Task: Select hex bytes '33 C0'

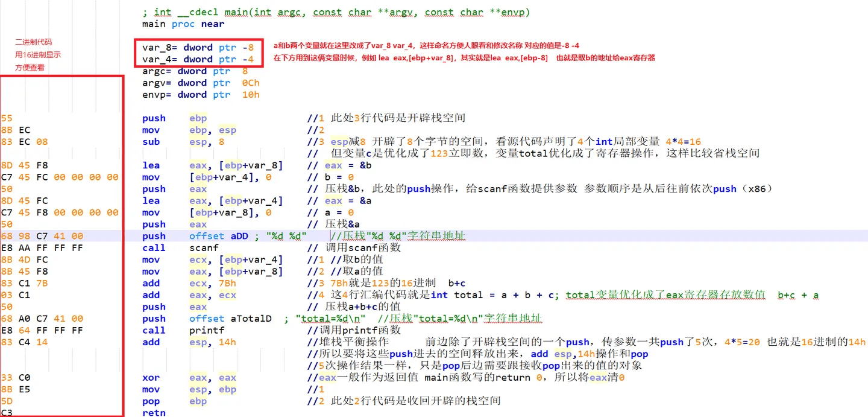Action: pyautogui.click(x=16, y=378)
